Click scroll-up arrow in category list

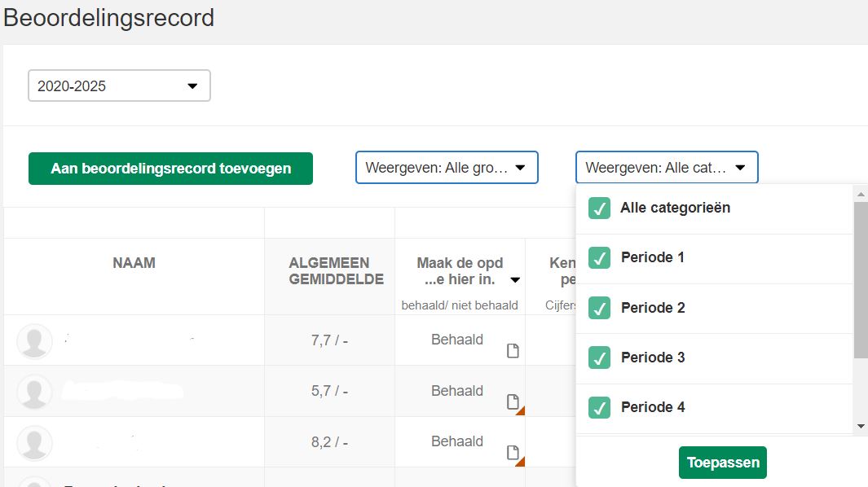(861, 193)
